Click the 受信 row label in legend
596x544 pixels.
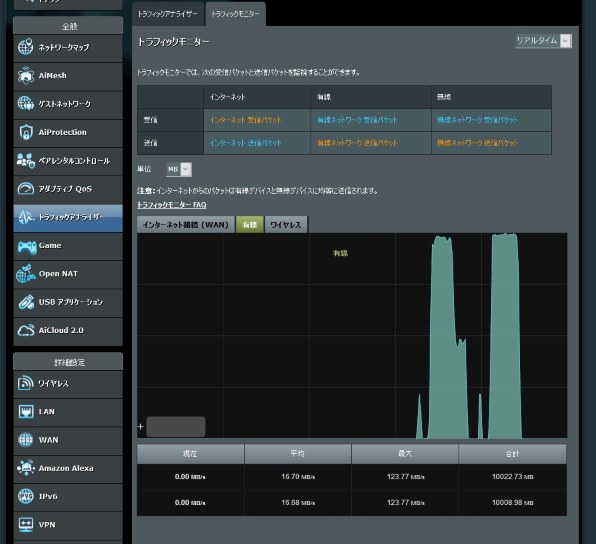pyautogui.click(x=150, y=120)
